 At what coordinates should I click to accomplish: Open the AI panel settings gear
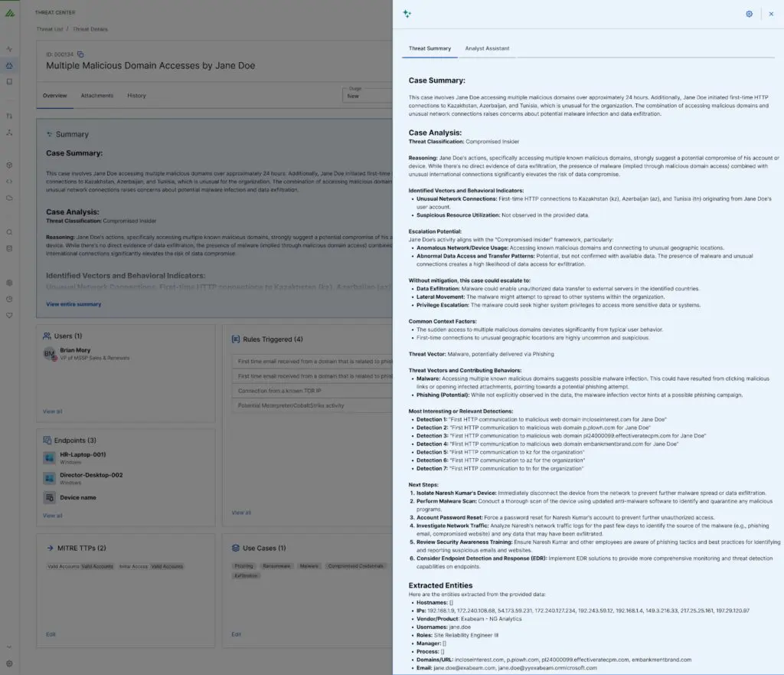coord(749,14)
